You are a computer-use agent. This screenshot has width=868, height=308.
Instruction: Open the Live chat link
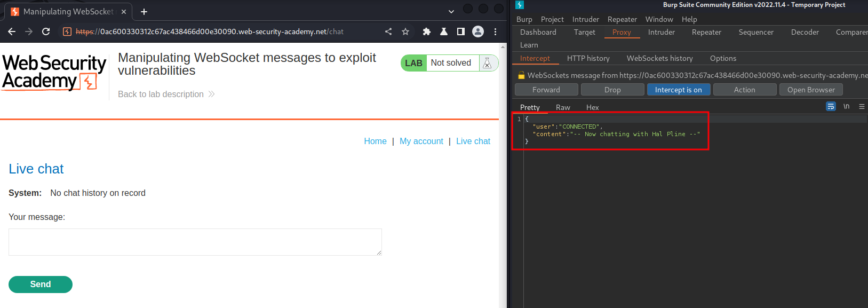click(x=473, y=141)
